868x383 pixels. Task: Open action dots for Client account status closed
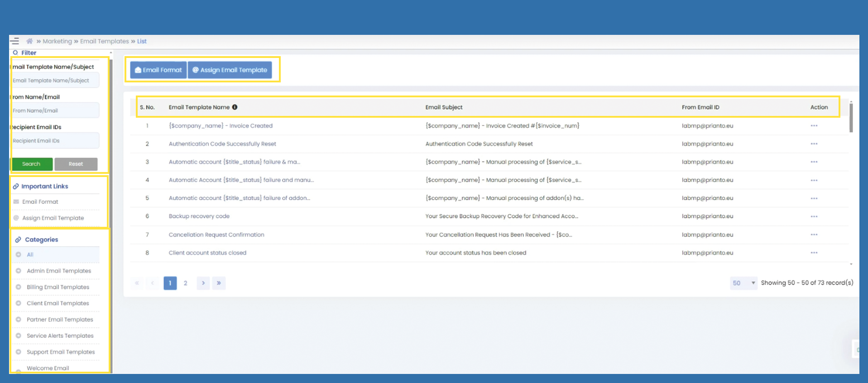(814, 253)
